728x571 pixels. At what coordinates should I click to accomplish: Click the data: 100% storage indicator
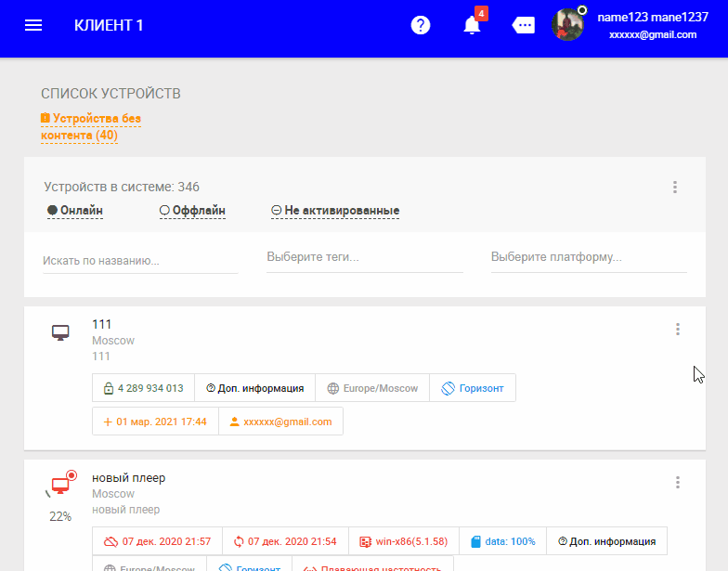coord(502,541)
